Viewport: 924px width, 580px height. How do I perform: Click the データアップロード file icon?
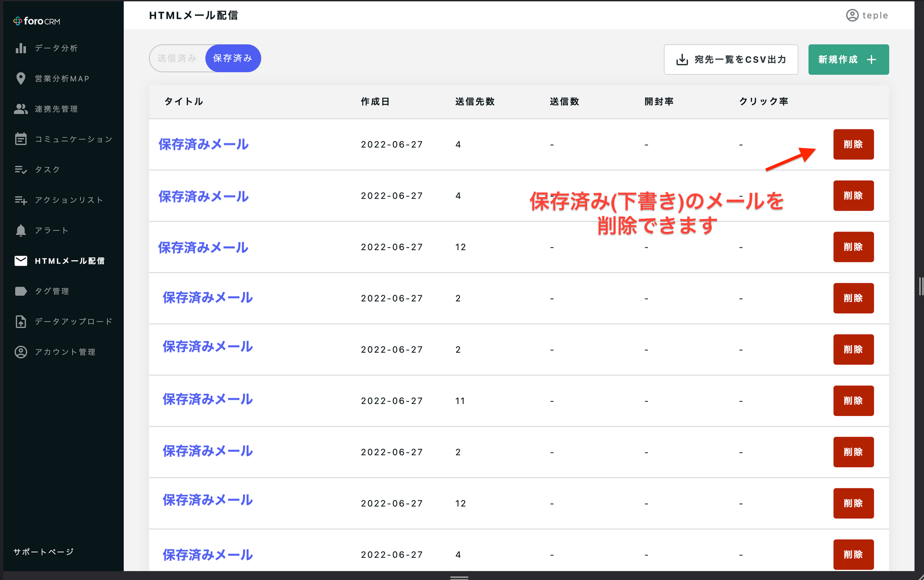pyautogui.click(x=21, y=321)
